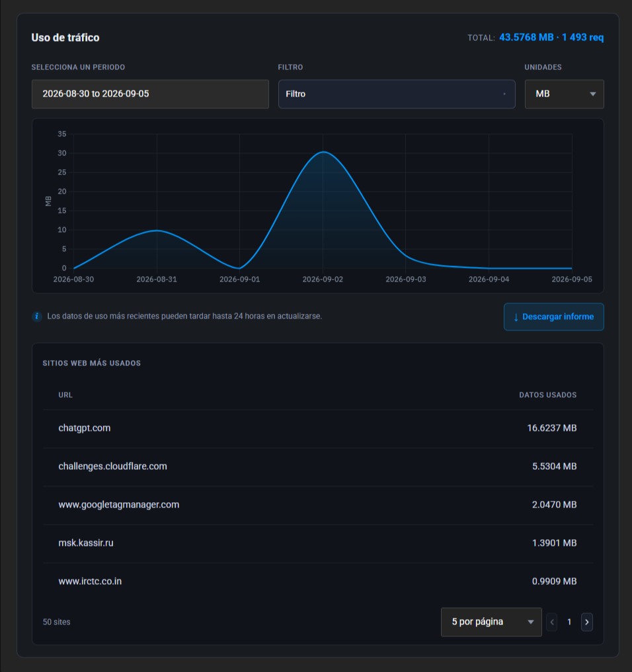This screenshot has height=672, width=632.
Task: Select the www.googletagmanager.com URL
Action: [119, 504]
